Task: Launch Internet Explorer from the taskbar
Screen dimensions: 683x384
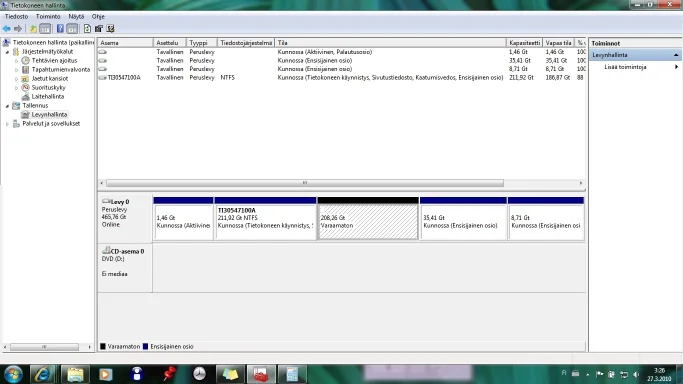Action: 43,374
